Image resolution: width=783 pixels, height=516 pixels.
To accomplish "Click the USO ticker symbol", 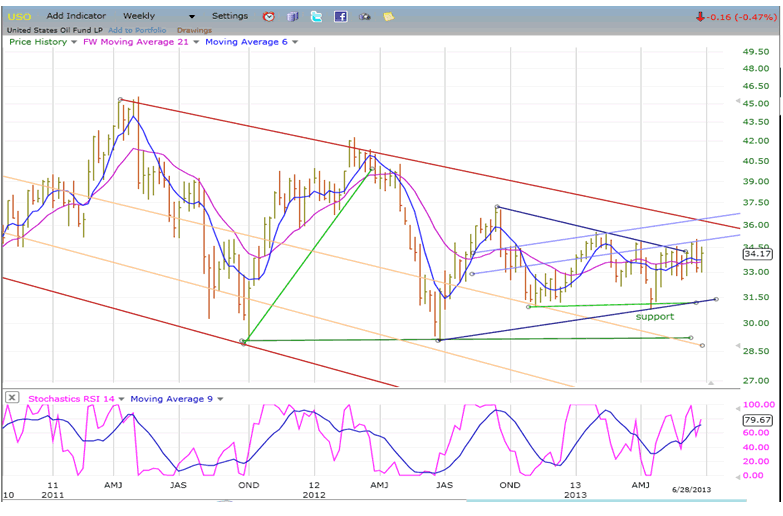I will [19, 16].
